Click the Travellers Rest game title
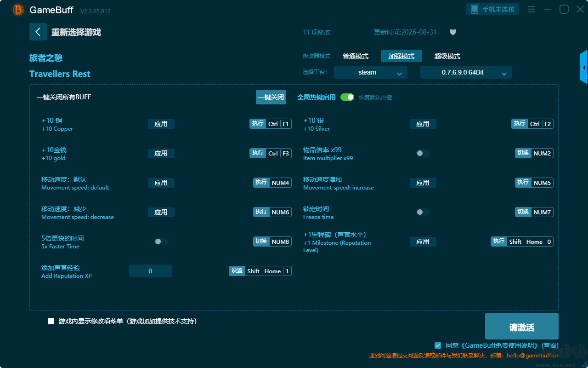 (60, 74)
